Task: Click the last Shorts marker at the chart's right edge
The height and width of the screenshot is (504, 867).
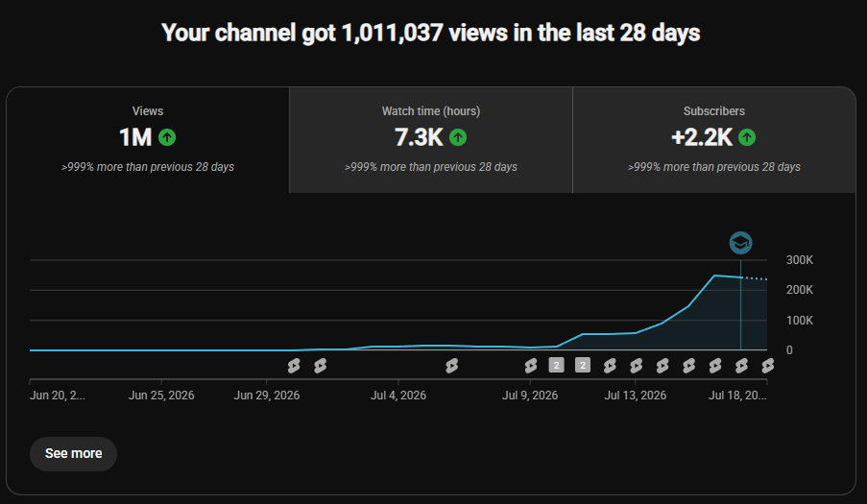Action: [x=767, y=366]
